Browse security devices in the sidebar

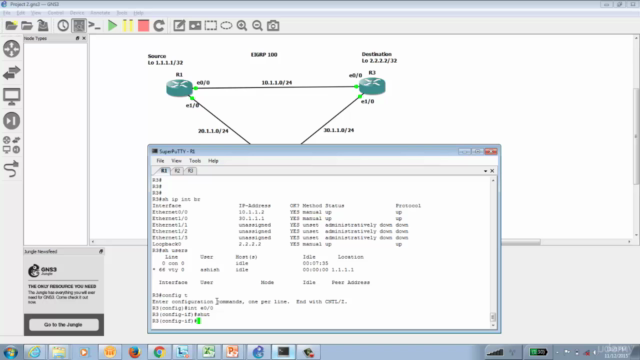[x=11, y=120]
